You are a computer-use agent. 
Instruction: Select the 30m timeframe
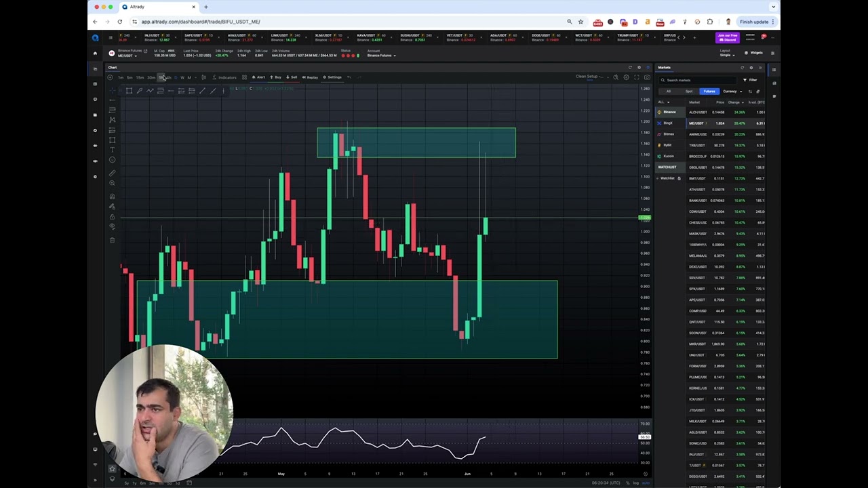151,77
